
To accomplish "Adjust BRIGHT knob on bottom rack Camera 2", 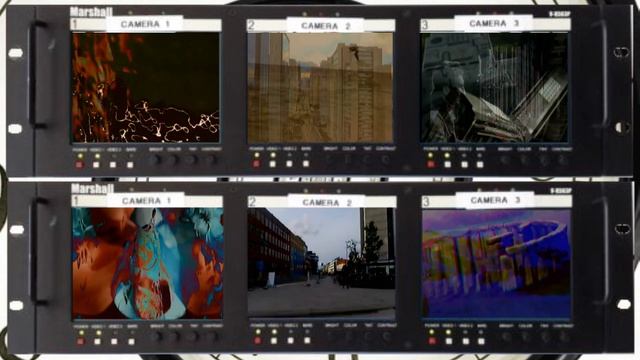I will 331,337.
